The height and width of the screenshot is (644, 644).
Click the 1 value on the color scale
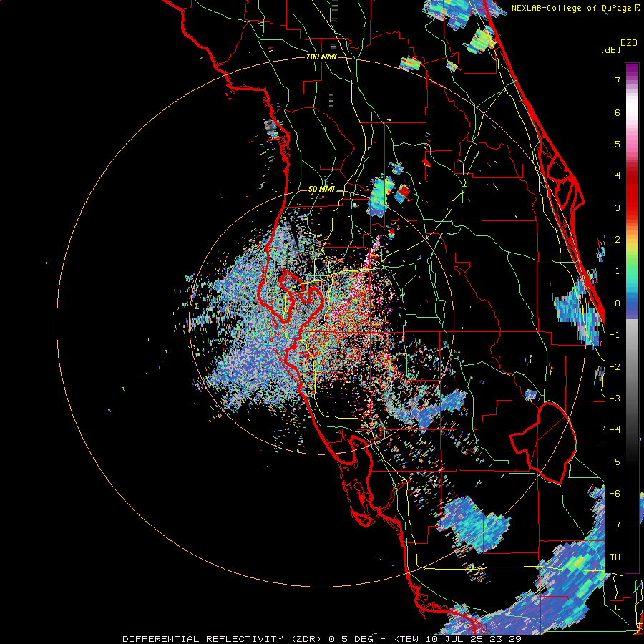(618, 271)
